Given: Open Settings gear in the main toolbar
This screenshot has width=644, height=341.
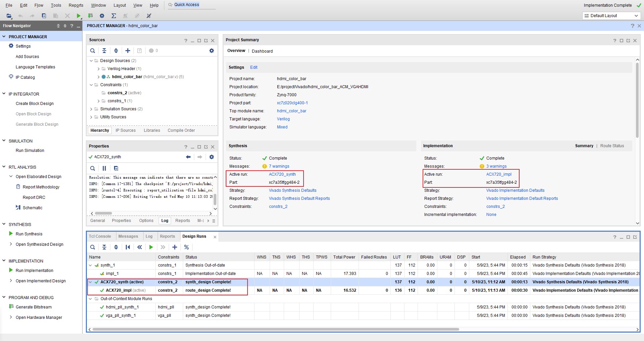Looking at the screenshot, I should (102, 16).
